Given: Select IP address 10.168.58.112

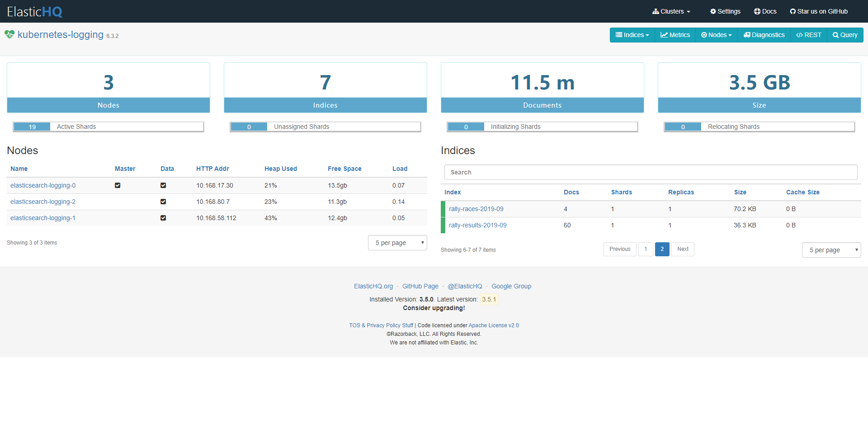Looking at the screenshot, I should 216,218.
